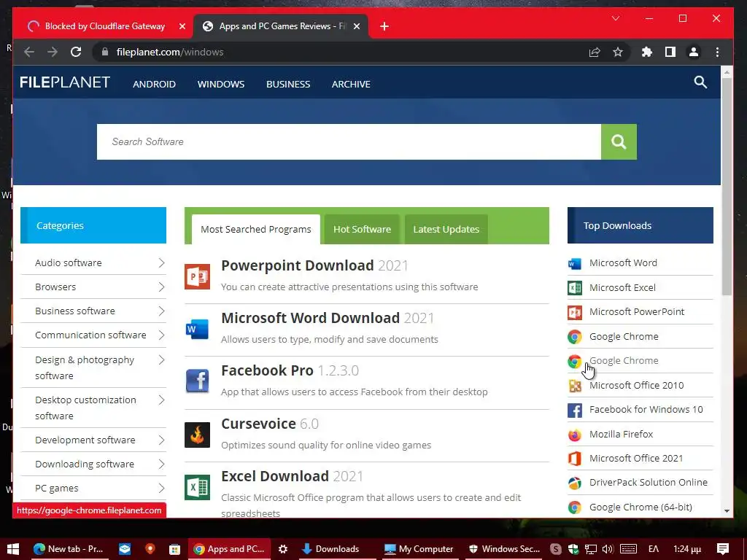
Task: Click DriverPack Solution Online icon
Action: 575,483
